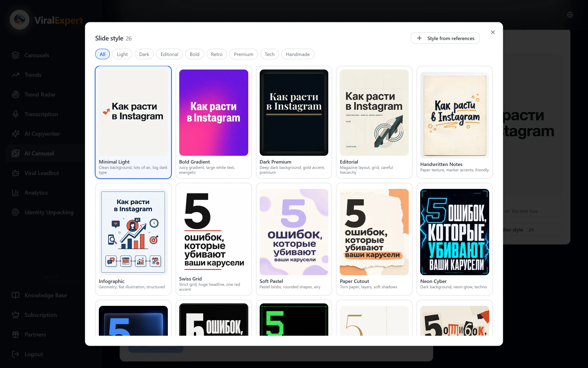Filter styles by Retro
588x368 pixels.
point(217,54)
